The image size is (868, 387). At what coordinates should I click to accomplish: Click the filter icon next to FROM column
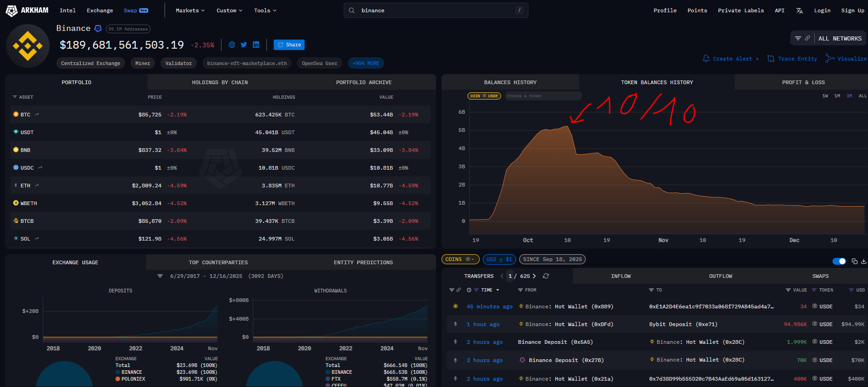[x=520, y=290]
